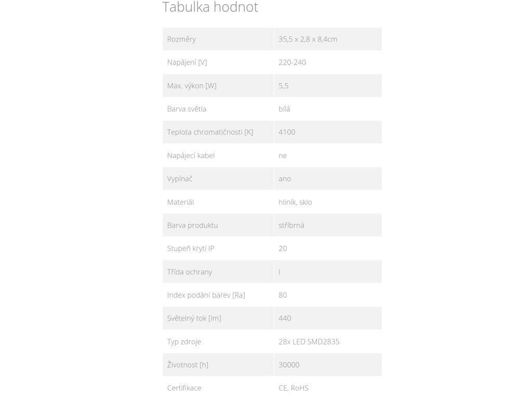Select the stříbrná product color value

coord(291,225)
